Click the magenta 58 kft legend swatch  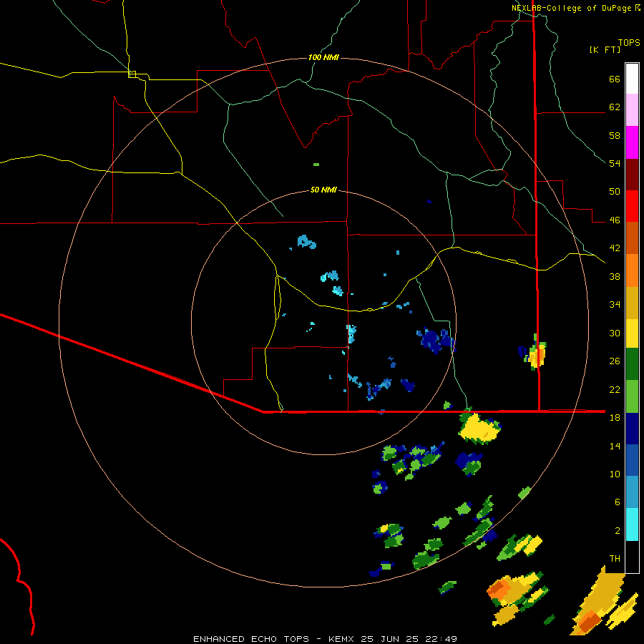click(x=632, y=142)
